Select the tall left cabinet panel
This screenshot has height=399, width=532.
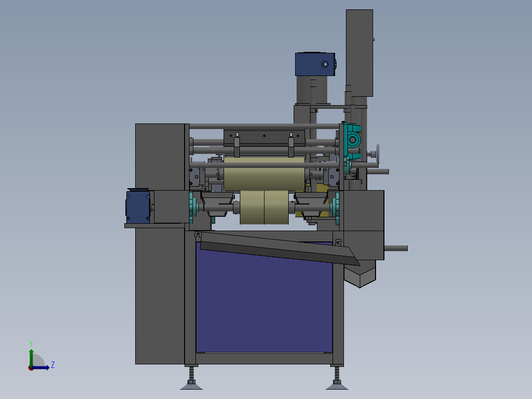point(160,295)
